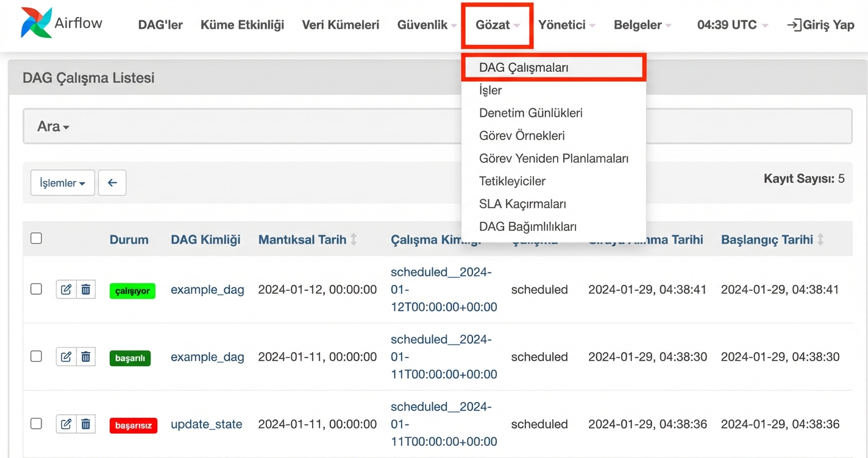Image resolution: width=868 pixels, height=458 pixels.
Task: Click the red başarısız status badge
Action: [x=133, y=425]
